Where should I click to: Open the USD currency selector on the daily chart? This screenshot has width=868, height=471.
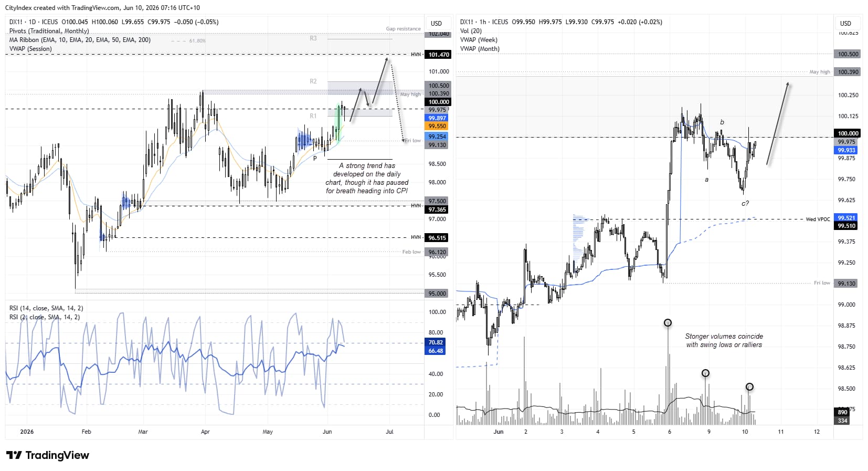[436, 23]
